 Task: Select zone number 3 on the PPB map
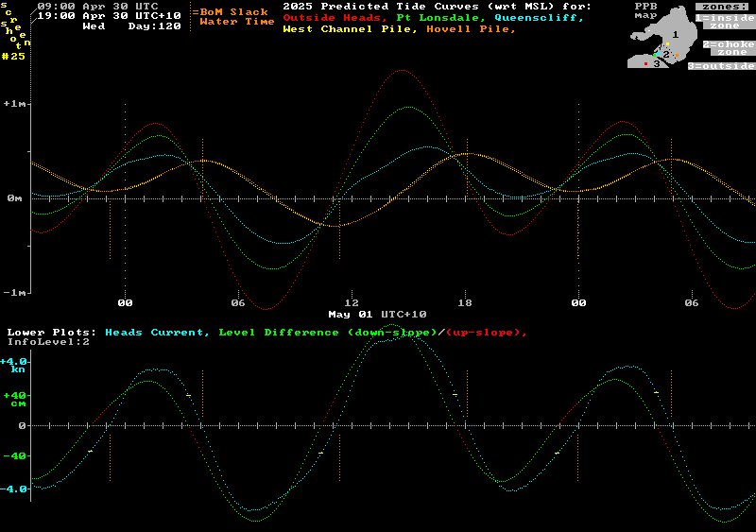tap(657, 63)
